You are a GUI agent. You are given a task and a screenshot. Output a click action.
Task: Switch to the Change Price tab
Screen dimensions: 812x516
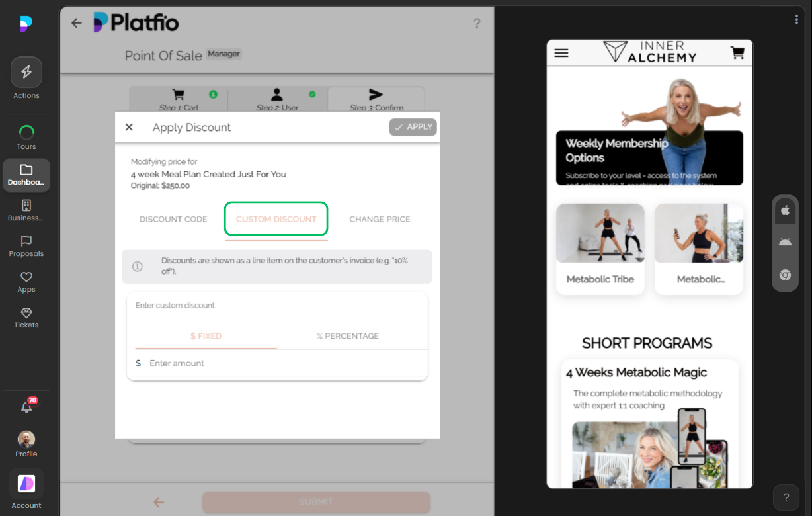[380, 219]
